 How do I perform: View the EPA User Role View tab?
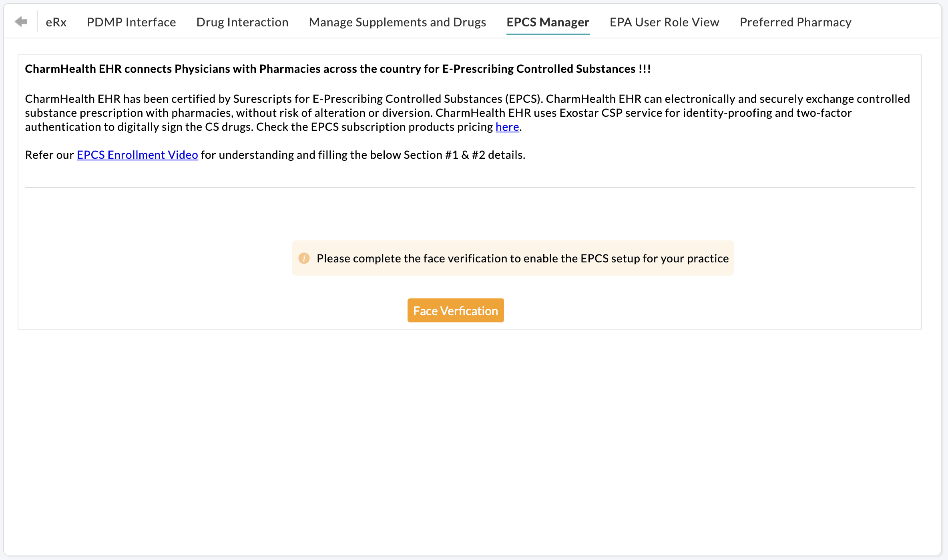664,22
